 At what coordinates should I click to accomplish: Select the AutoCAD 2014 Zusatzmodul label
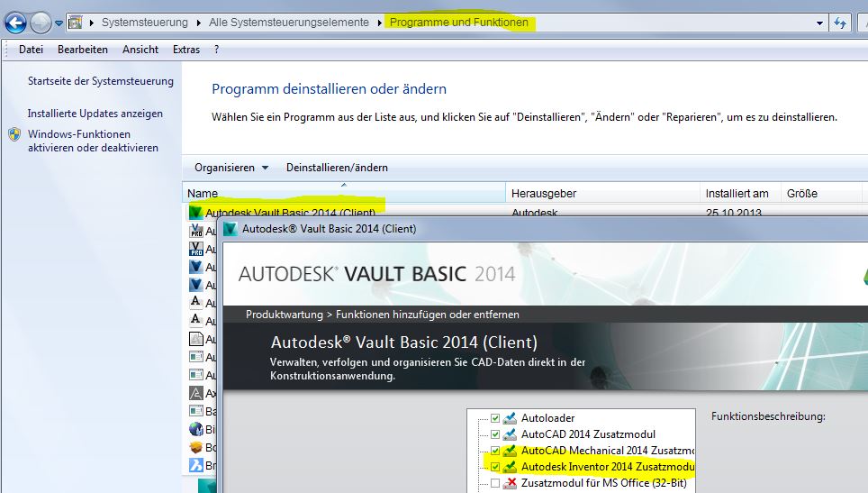pos(588,434)
